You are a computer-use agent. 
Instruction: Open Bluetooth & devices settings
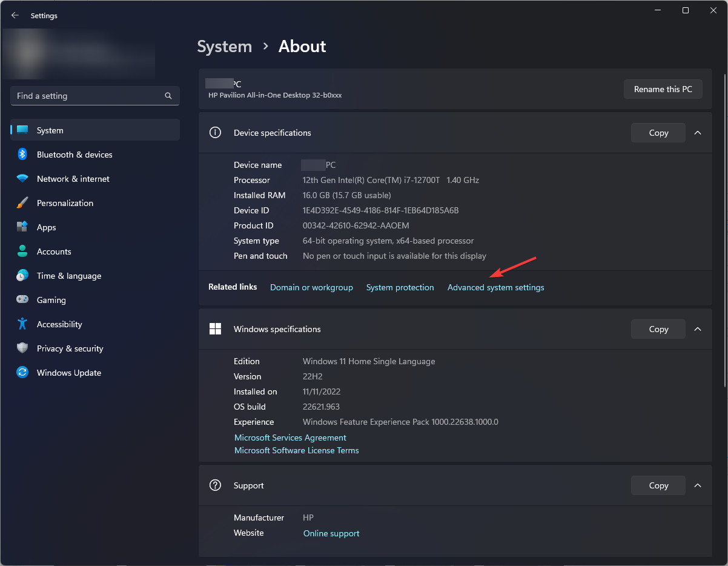coord(95,155)
